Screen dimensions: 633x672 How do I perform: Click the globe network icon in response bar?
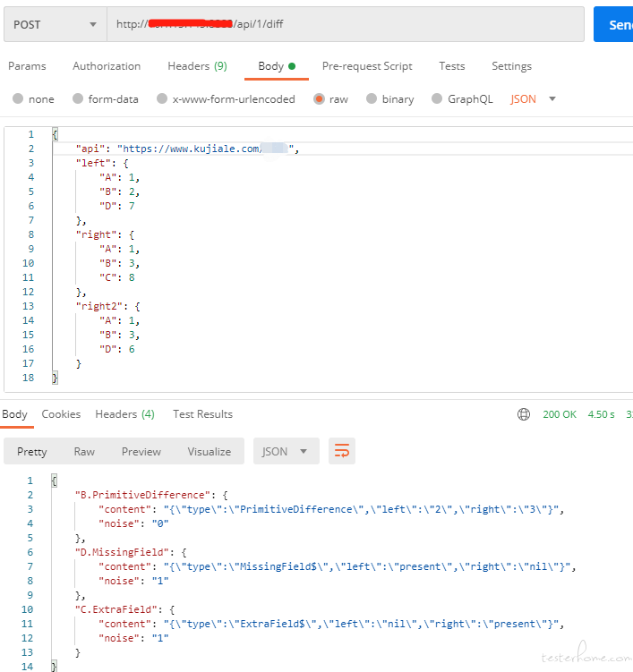click(x=523, y=414)
